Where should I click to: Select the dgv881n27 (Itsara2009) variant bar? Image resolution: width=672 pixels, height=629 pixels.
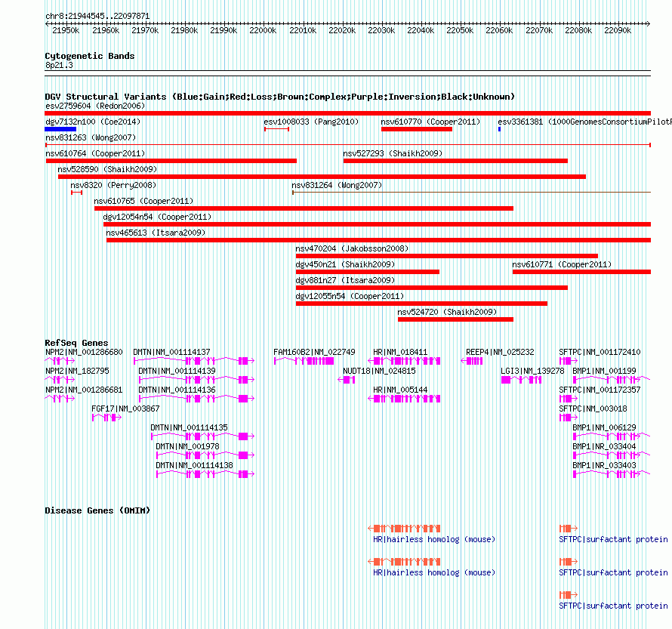[x=432, y=288]
